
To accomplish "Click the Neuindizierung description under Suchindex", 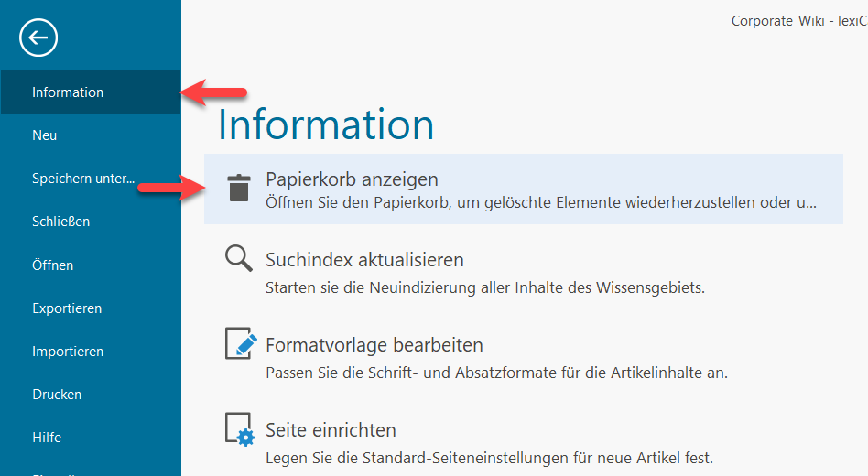I will point(484,287).
